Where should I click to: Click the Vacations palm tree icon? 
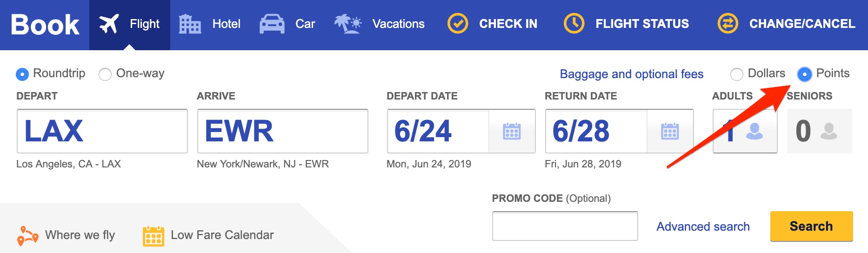[x=347, y=24]
